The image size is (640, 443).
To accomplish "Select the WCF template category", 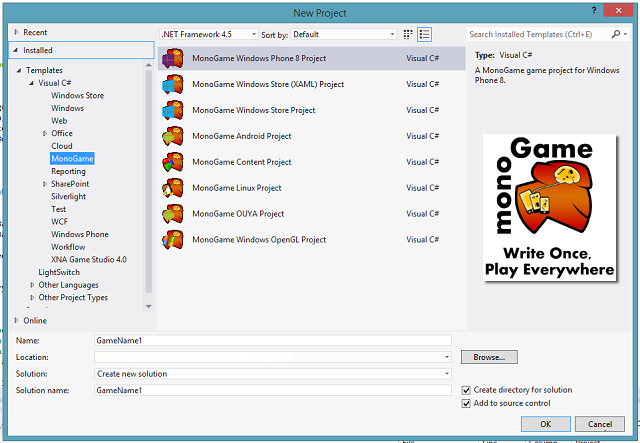I will (x=60, y=222).
